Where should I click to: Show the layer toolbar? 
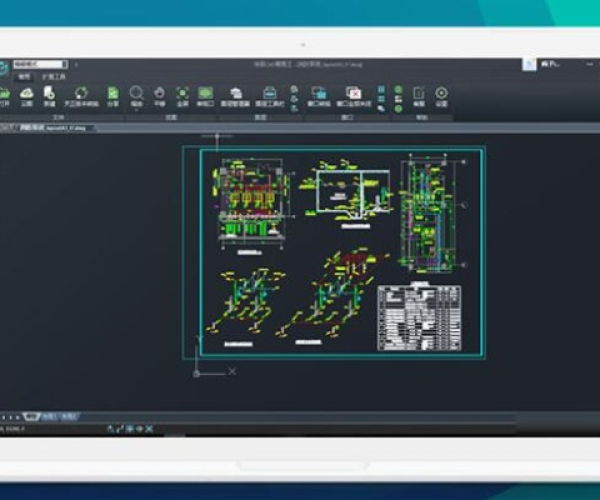click(x=271, y=93)
